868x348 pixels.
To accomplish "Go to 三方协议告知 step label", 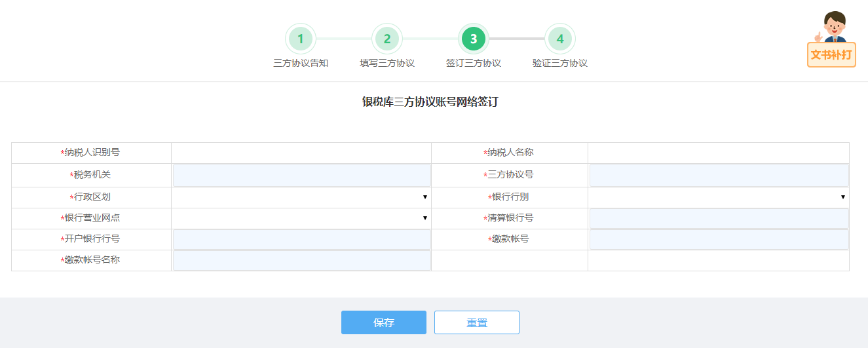I will [x=301, y=64].
